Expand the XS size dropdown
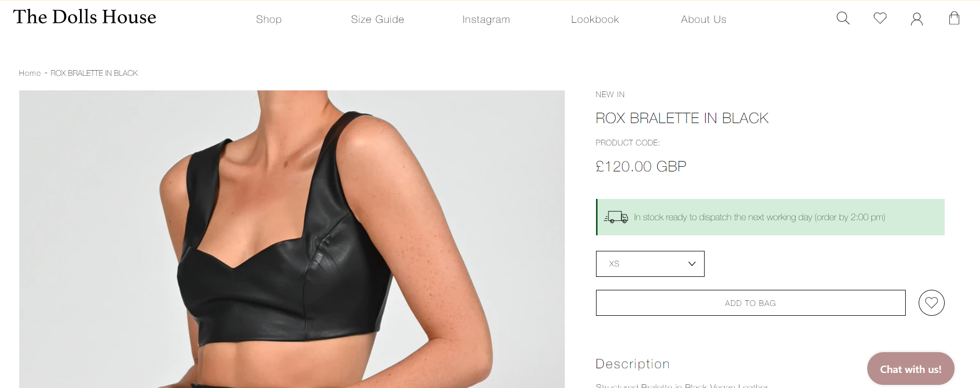 (x=650, y=264)
